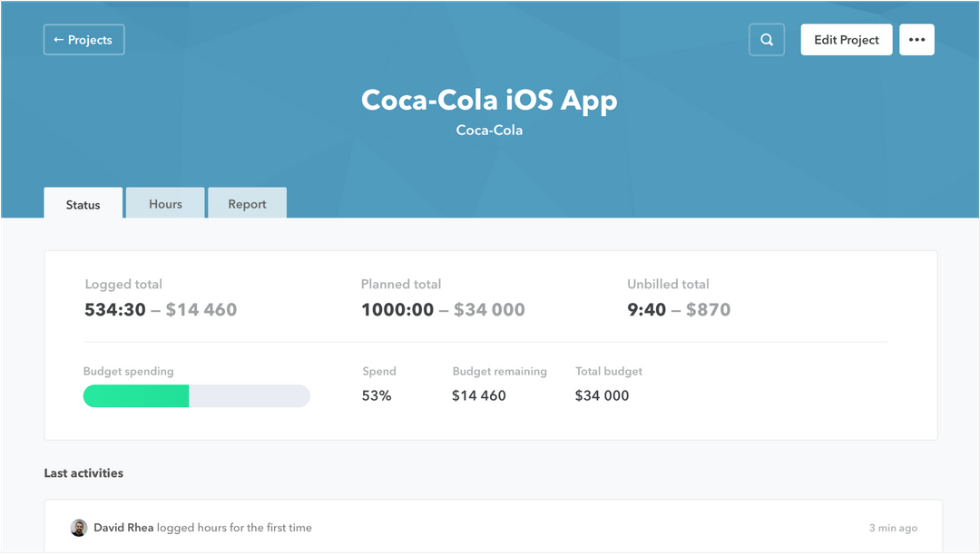Click the Coca-Cola iOS App project title
980x554 pixels.
point(489,100)
